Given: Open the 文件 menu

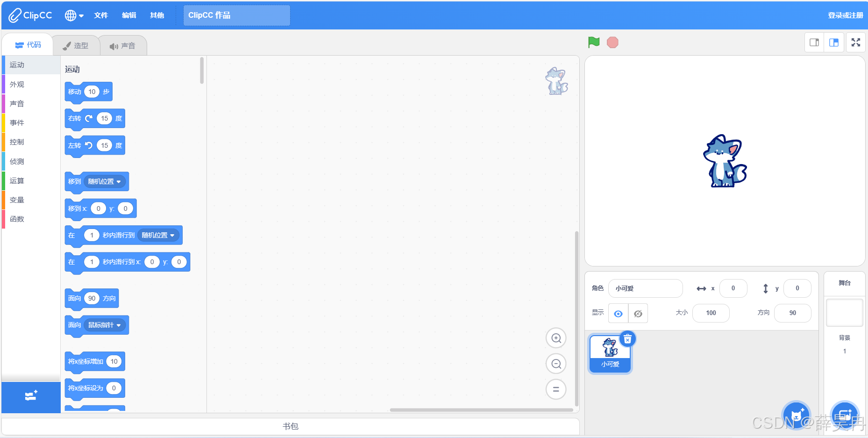Looking at the screenshot, I should coord(101,15).
